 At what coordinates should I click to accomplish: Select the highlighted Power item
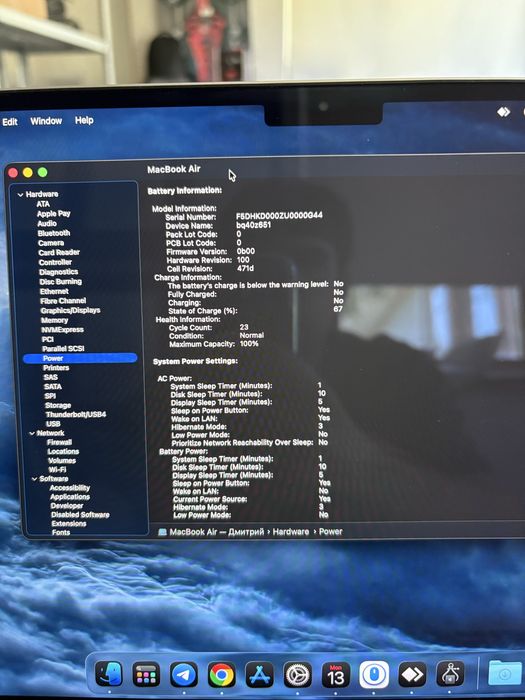80,358
